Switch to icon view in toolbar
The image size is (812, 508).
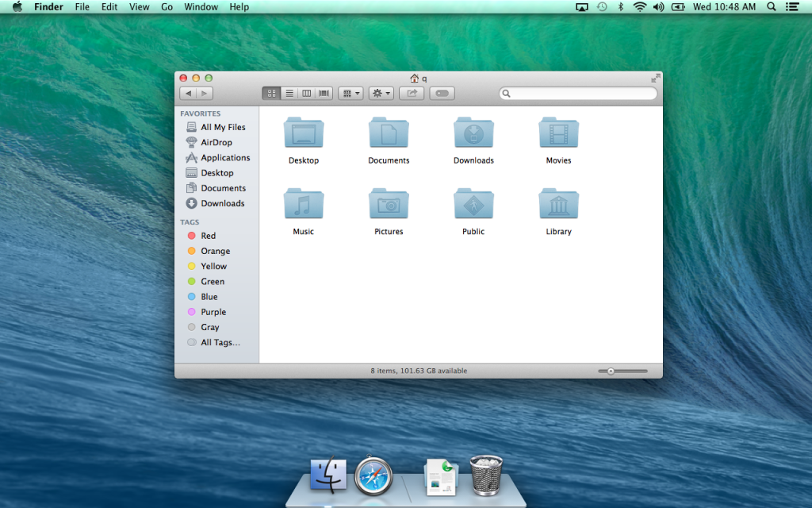click(271, 94)
